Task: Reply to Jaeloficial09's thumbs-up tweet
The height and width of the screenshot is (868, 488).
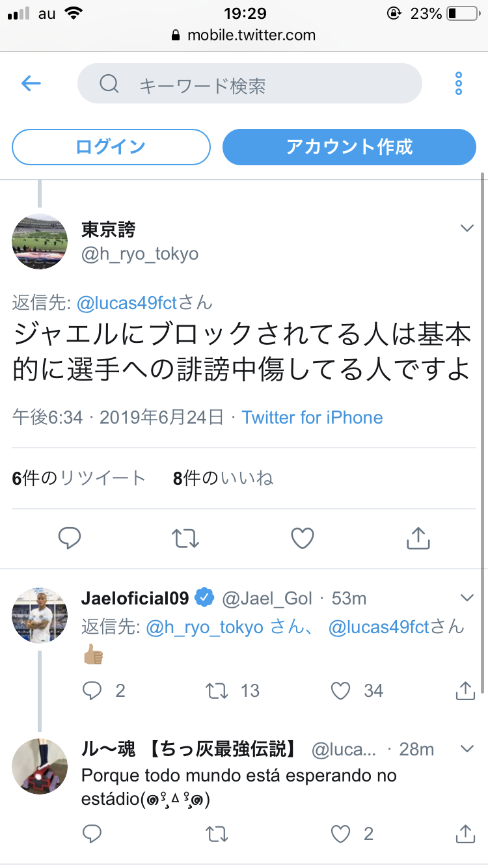Action: (x=92, y=690)
